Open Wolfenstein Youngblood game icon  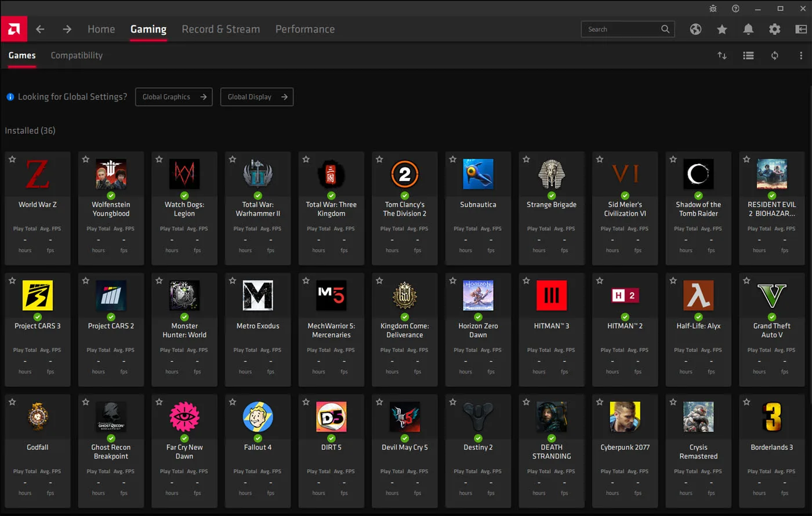coord(111,174)
